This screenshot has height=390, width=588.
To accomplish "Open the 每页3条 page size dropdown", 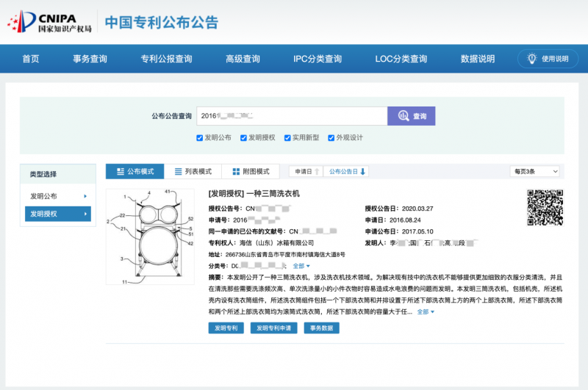I will pyautogui.click(x=534, y=171).
